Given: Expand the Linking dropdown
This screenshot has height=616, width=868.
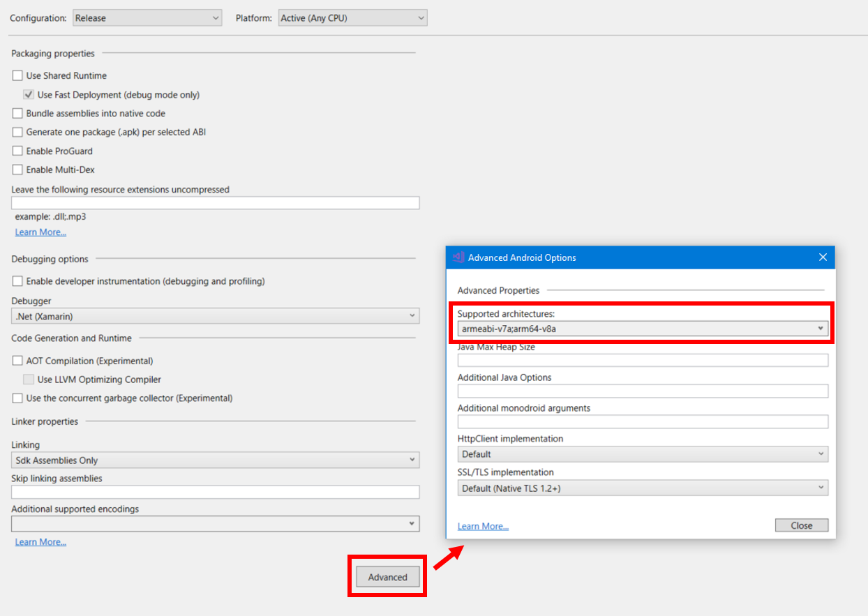Looking at the screenshot, I should [x=215, y=460].
